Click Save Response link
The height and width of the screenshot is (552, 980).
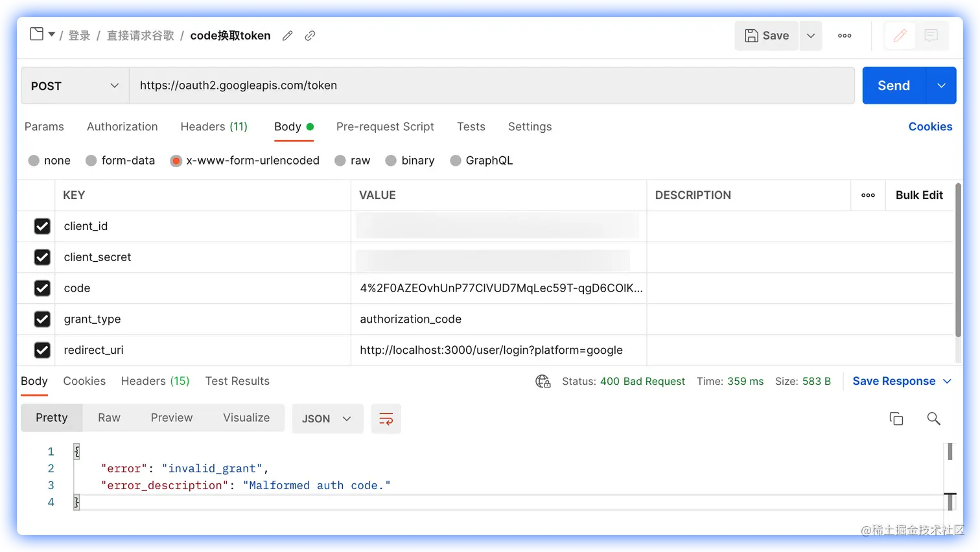coord(894,381)
